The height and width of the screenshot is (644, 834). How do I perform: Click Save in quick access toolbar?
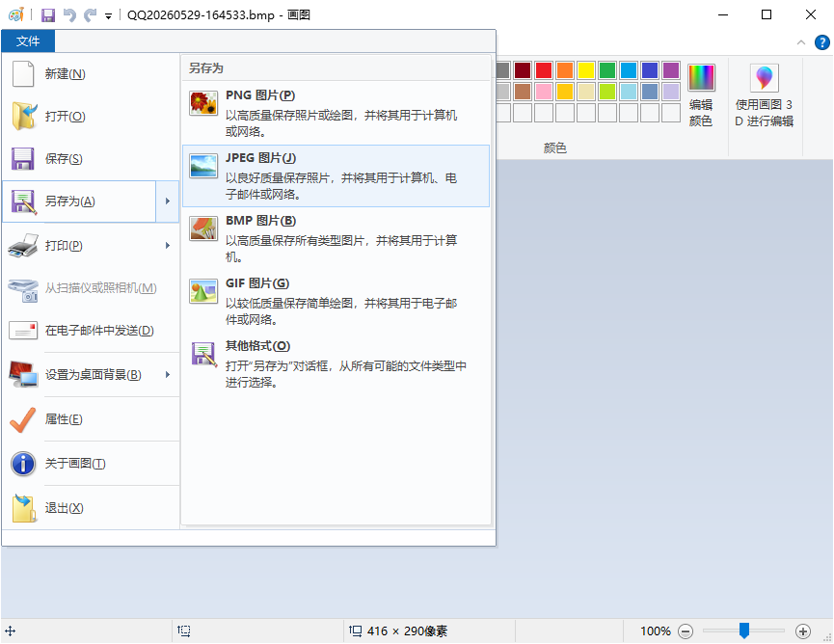pyautogui.click(x=48, y=14)
